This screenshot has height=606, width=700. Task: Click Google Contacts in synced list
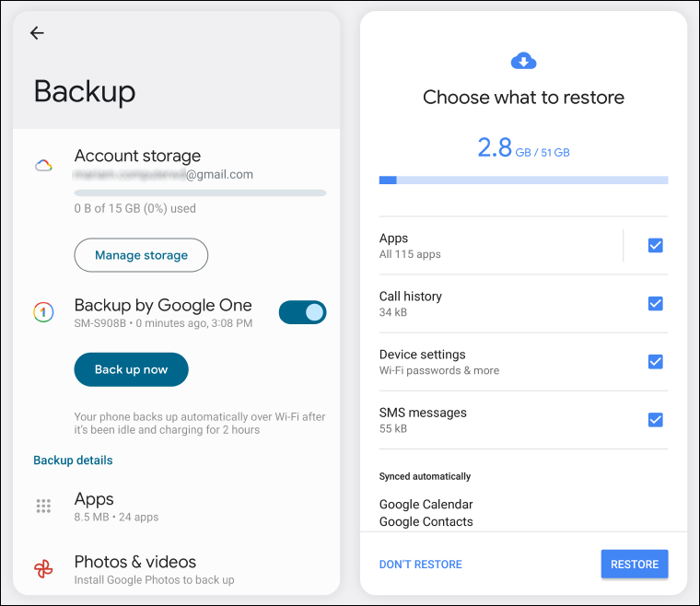point(426,521)
